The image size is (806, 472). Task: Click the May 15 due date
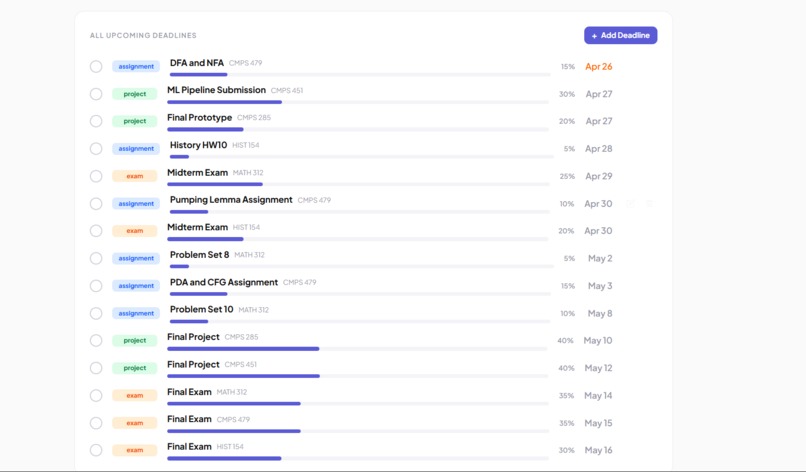point(598,423)
